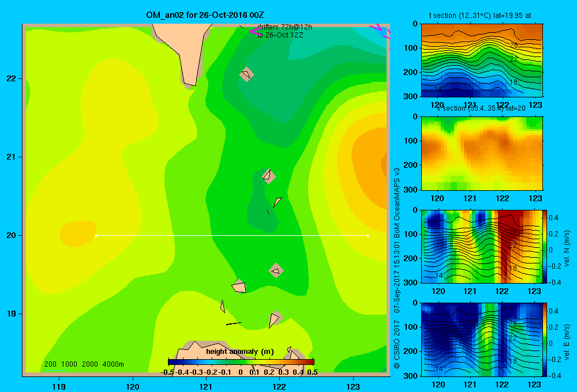
Task: Click the 'vel. N (m/s)' axis label
Action: pyautogui.click(x=567, y=248)
